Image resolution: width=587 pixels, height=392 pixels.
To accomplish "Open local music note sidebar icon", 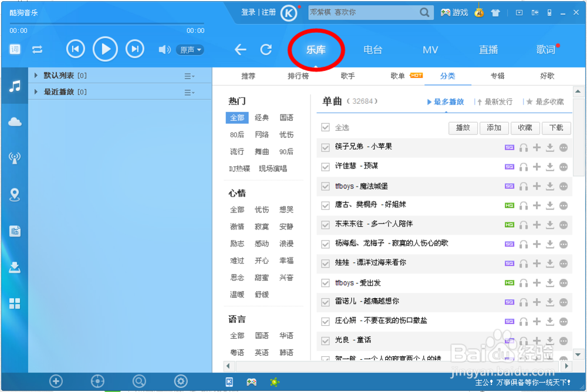I will pyautogui.click(x=15, y=86).
